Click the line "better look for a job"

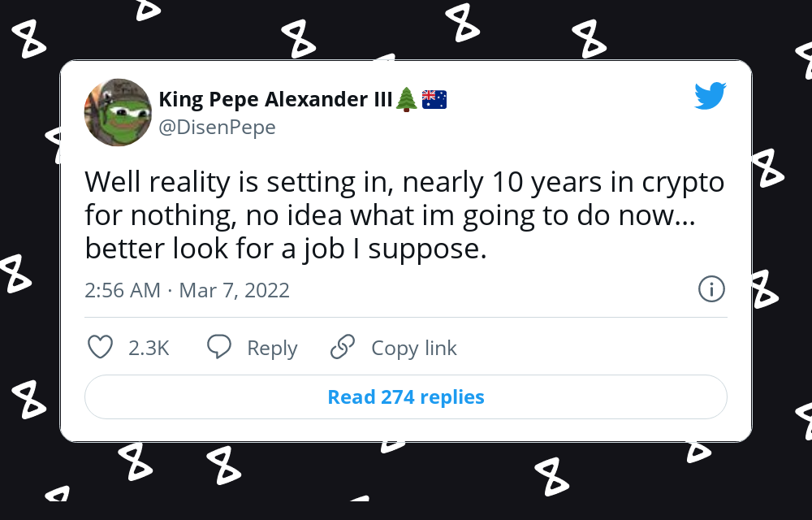point(286,249)
